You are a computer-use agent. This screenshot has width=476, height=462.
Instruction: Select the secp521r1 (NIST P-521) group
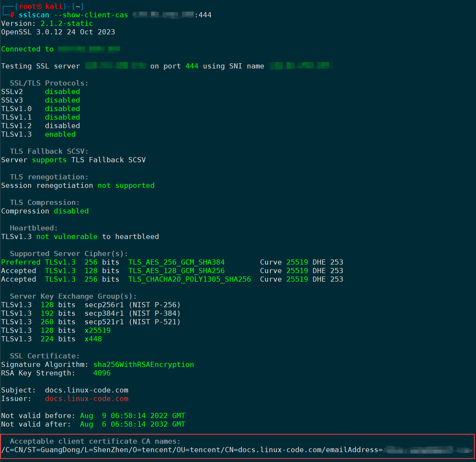[x=132, y=322]
